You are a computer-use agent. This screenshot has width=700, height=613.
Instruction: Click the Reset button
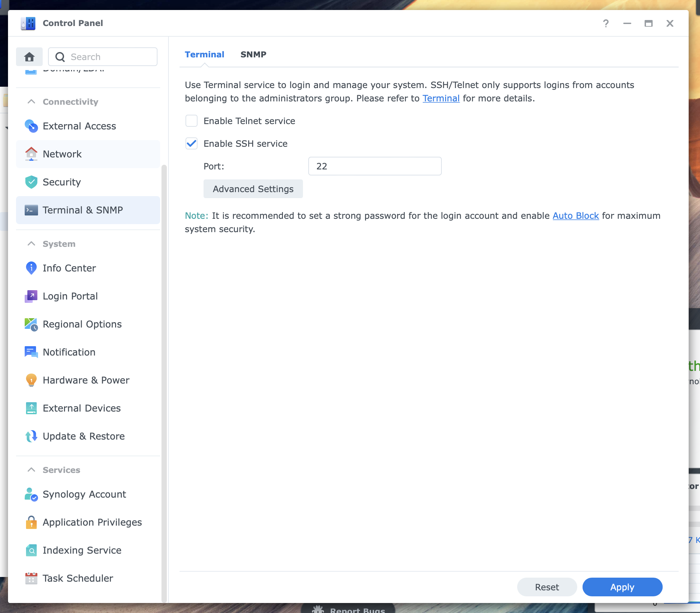coord(547,587)
